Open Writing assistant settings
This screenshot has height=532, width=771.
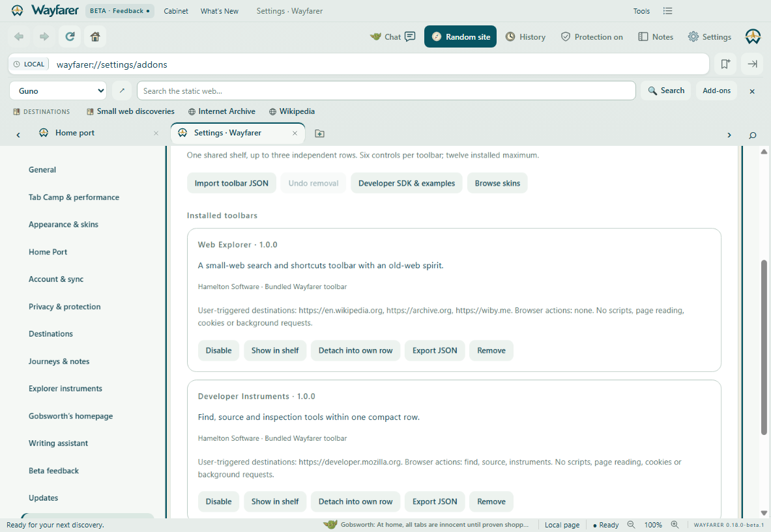pyautogui.click(x=58, y=443)
